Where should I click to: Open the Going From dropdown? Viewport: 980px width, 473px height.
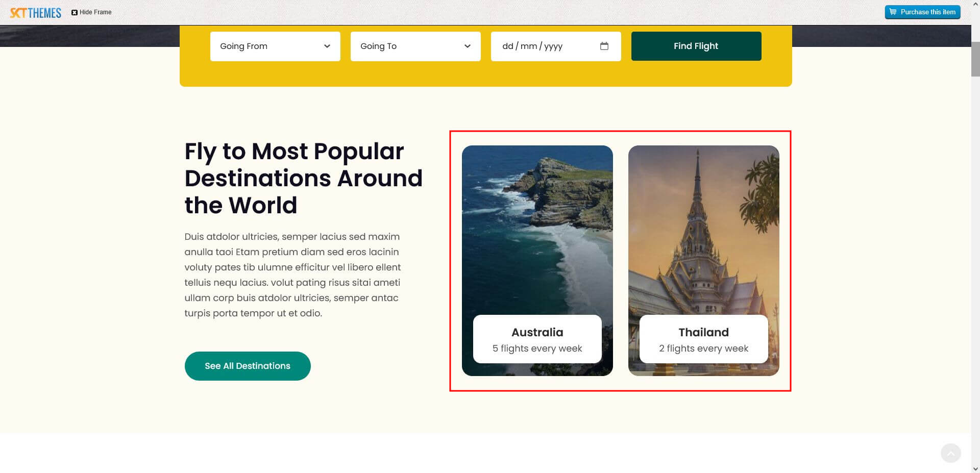pos(275,46)
